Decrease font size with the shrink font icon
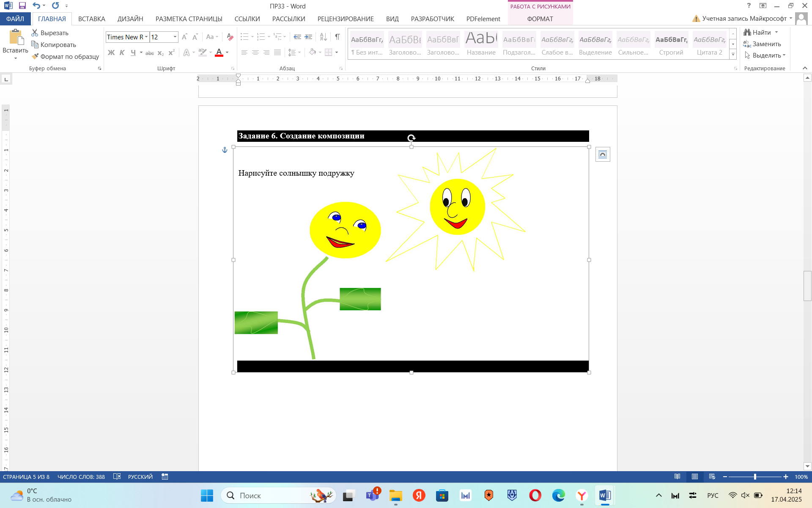 click(x=195, y=37)
